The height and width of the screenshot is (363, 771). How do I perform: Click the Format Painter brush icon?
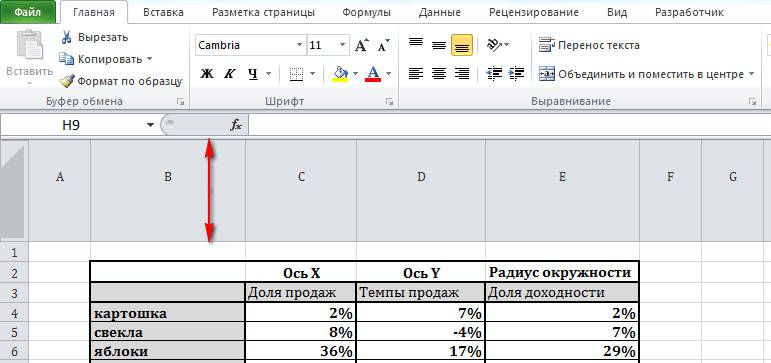(66, 81)
